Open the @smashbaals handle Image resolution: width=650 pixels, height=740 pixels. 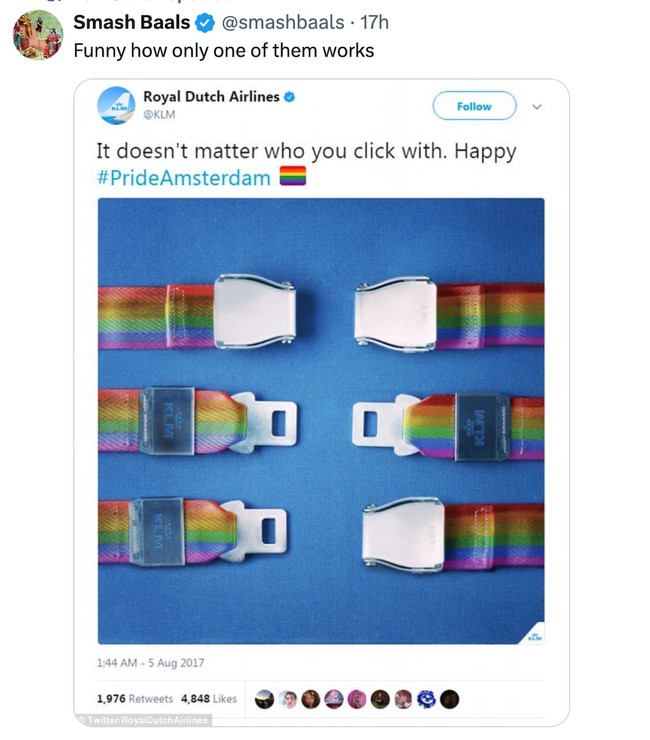click(283, 22)
